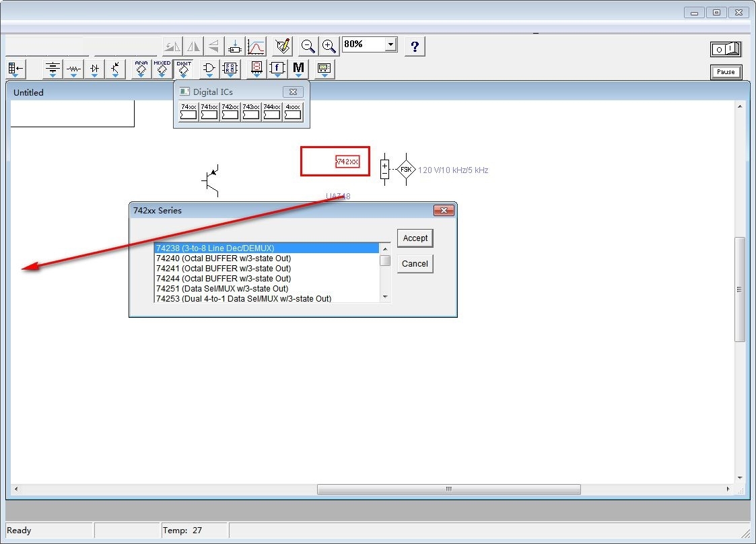
Task: Click the series list scrollbar thumb
Action: [385, 261]
